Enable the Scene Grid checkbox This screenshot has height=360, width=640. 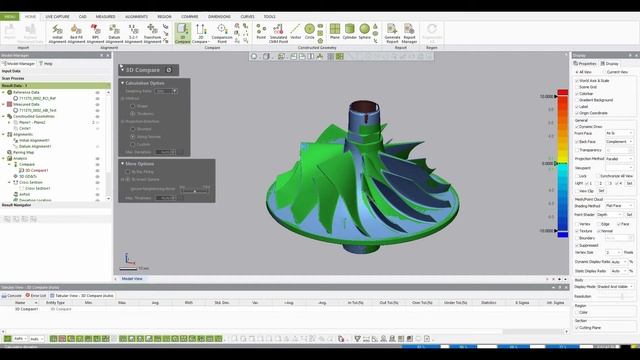(577, 87)
